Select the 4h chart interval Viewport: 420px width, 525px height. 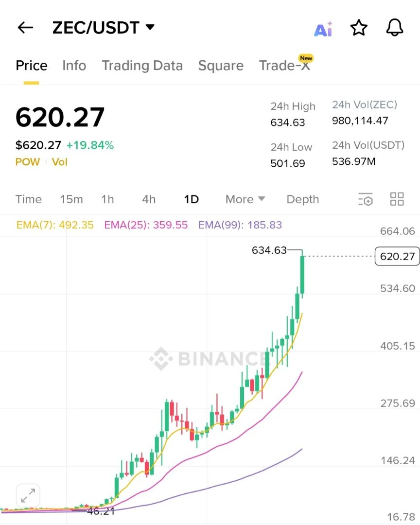coord(149,199)
